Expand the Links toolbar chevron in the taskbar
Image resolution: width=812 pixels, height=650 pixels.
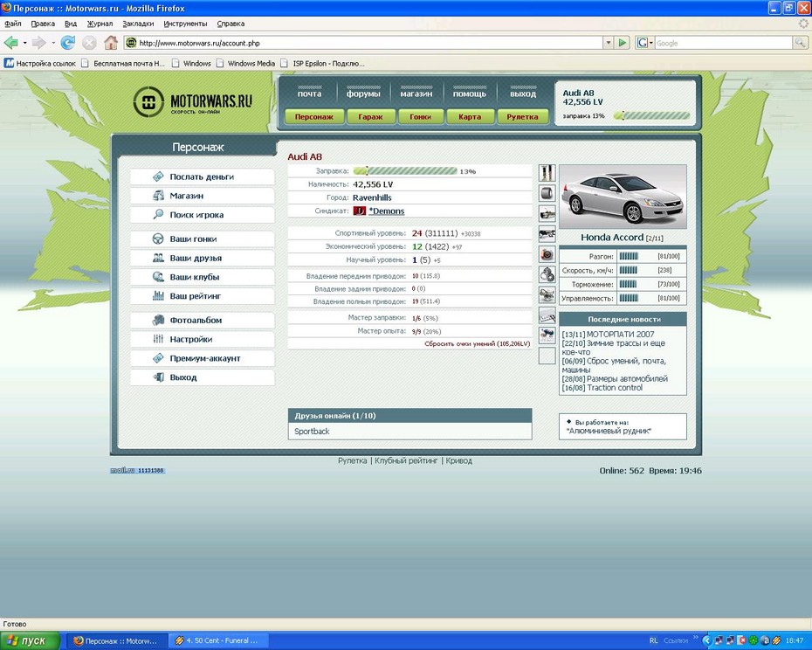click(696, 638)
